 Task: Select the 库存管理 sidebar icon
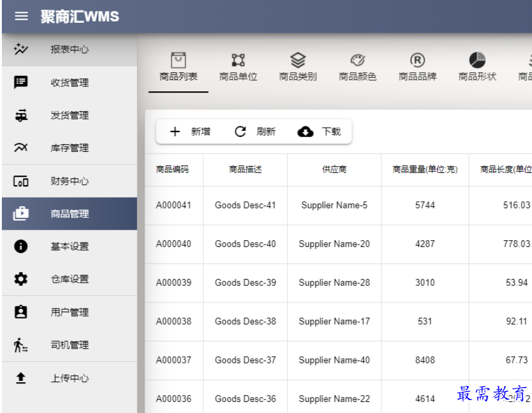22,148
